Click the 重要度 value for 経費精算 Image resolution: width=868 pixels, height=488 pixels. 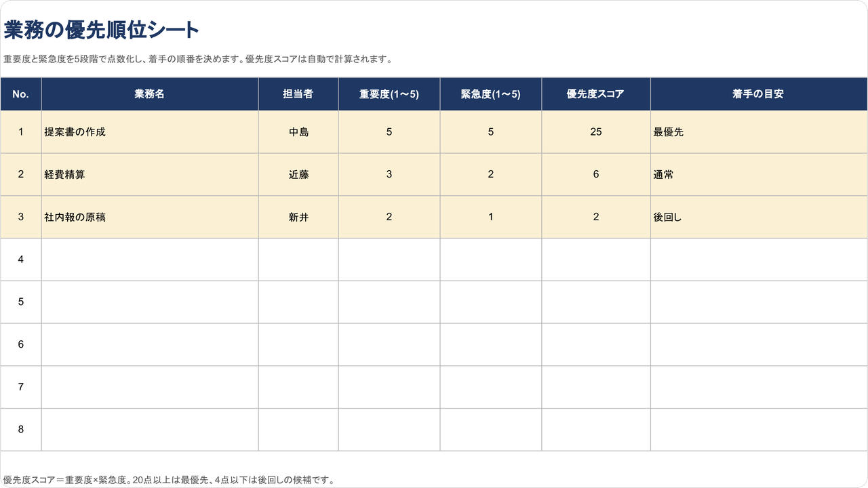(389, 175)
